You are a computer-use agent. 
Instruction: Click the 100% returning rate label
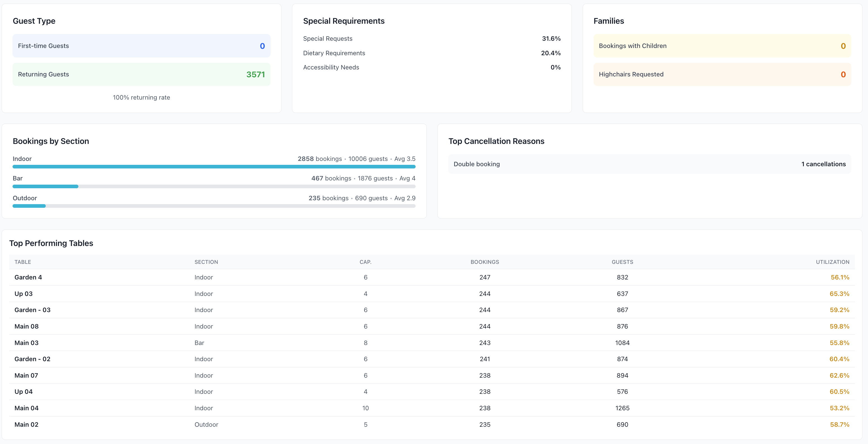[x=141, y=97]
